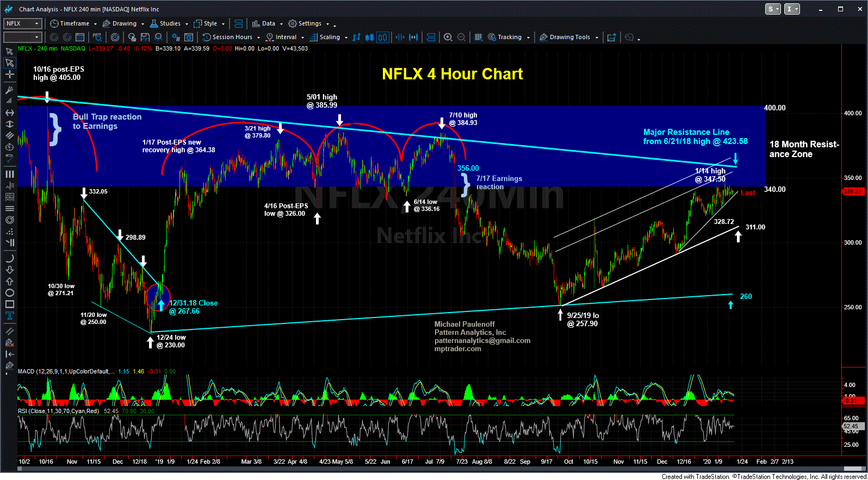Image resolution: width=868 pixels, height=480 pixels.
Task: Click the delete drawing pen icon
Action: click(9, 342)
